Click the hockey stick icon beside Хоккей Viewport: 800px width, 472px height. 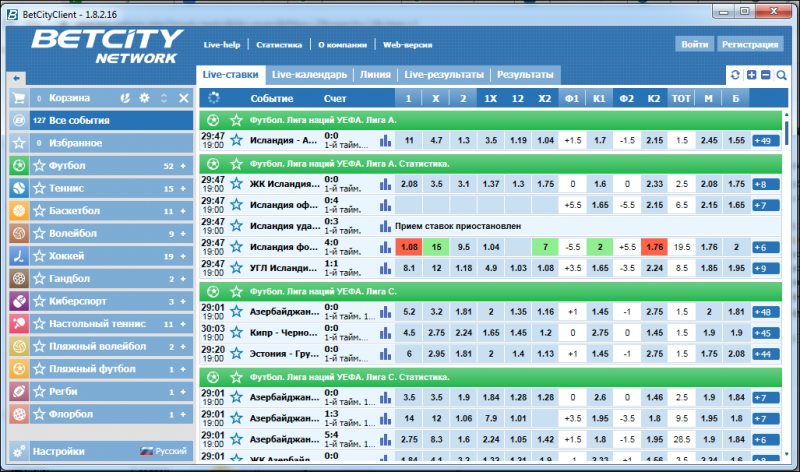pyautogui.click(x=19, y=256)
